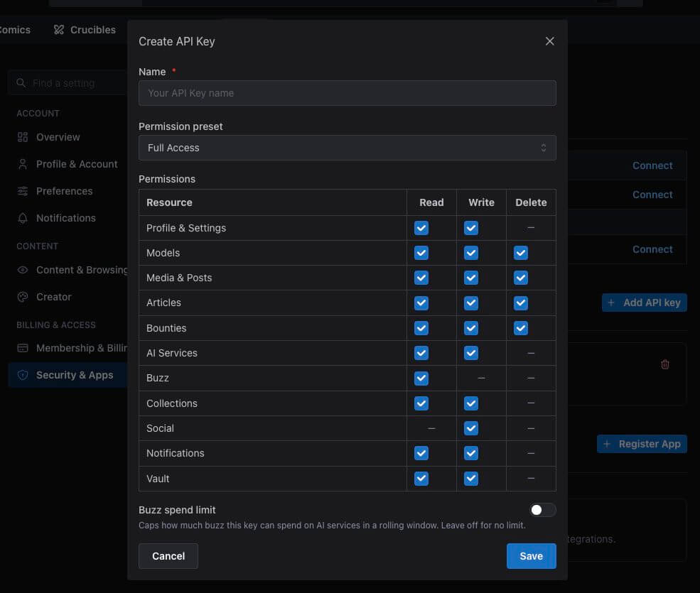Click the third Connect link

652,249
